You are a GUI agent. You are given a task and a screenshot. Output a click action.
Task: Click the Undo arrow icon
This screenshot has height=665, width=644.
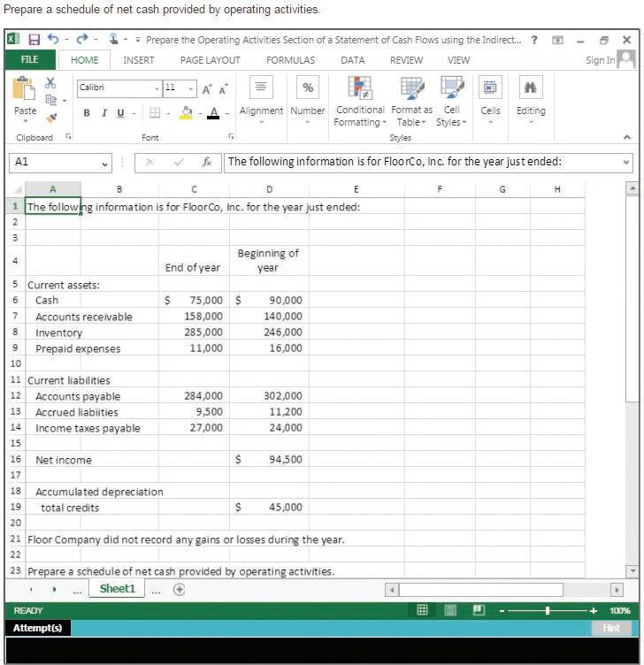(x=53, y=39)
